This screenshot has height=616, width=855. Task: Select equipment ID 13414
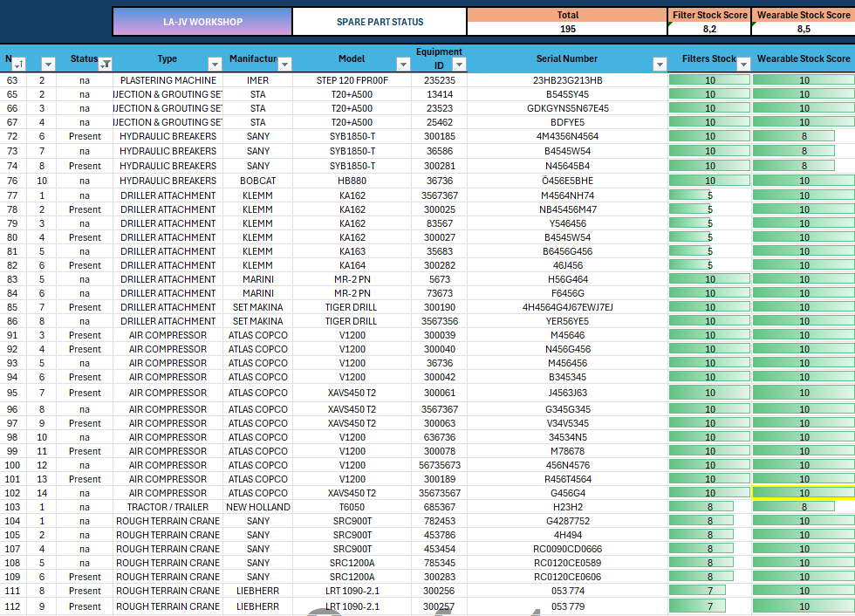pyautogui.click(x=440, y=94)
